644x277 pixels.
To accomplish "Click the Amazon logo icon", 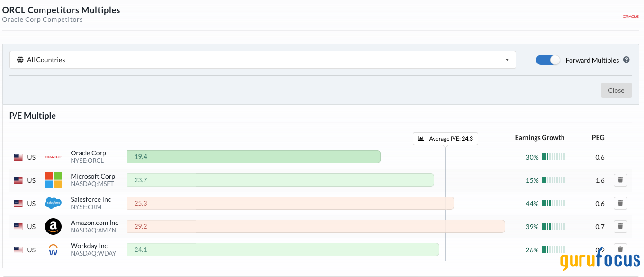I will [53, 226].
